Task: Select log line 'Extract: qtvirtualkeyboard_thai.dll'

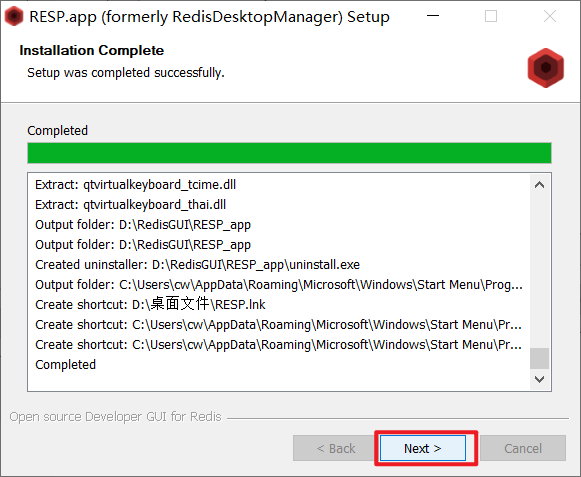Action: [x=130, y=205]
